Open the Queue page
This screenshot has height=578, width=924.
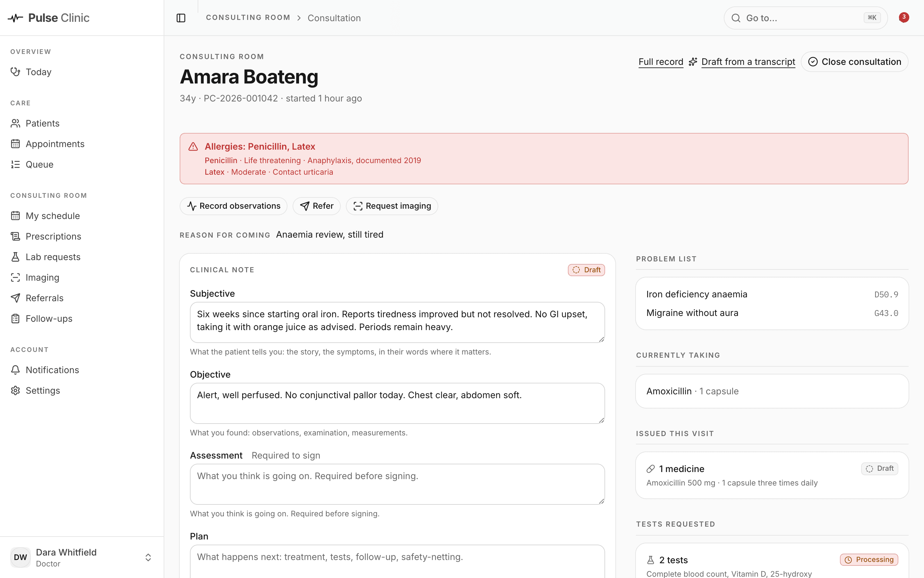coord(82,164)
